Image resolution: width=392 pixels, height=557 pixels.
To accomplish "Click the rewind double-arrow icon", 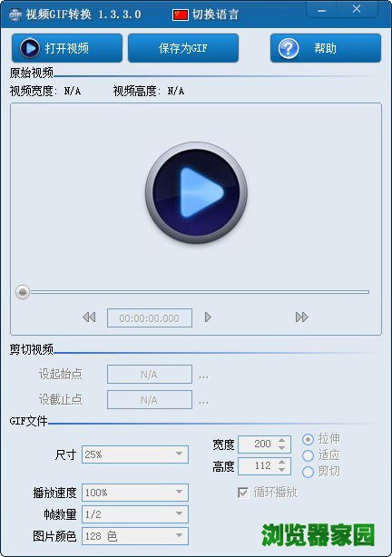I will [89, 317].
